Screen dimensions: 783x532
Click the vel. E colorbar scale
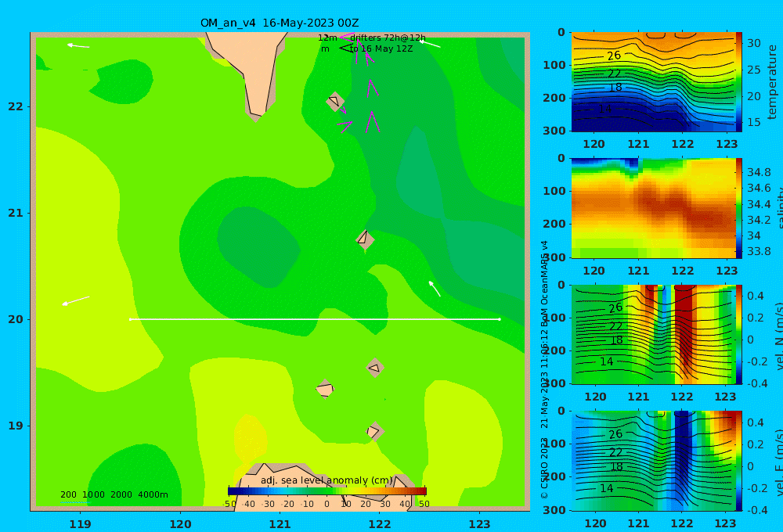click(x=739, y=461)
